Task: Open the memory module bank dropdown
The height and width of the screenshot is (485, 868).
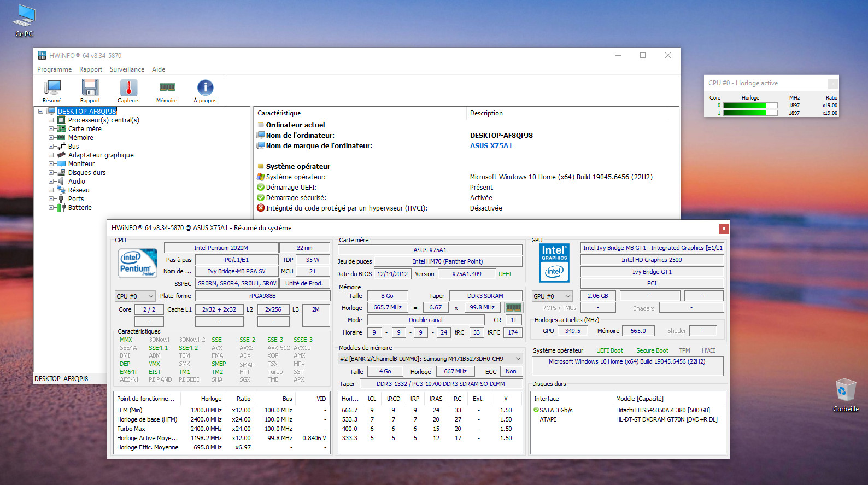Action: (430, 359)
